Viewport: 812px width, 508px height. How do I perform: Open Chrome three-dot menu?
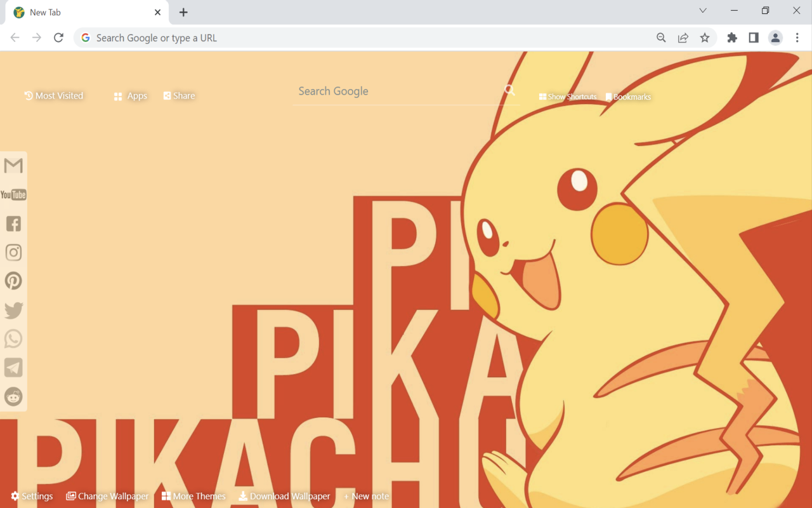[x=797, y=37]
